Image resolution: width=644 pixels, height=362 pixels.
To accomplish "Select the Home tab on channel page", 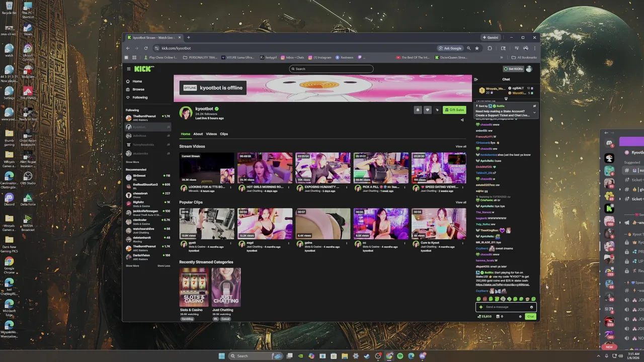I will click(x=186, y=134).
